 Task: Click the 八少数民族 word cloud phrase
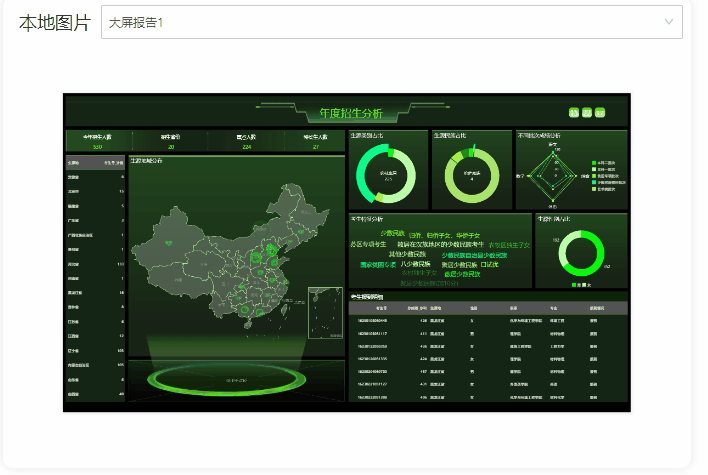pyautogui.click(x=415, y=264)
